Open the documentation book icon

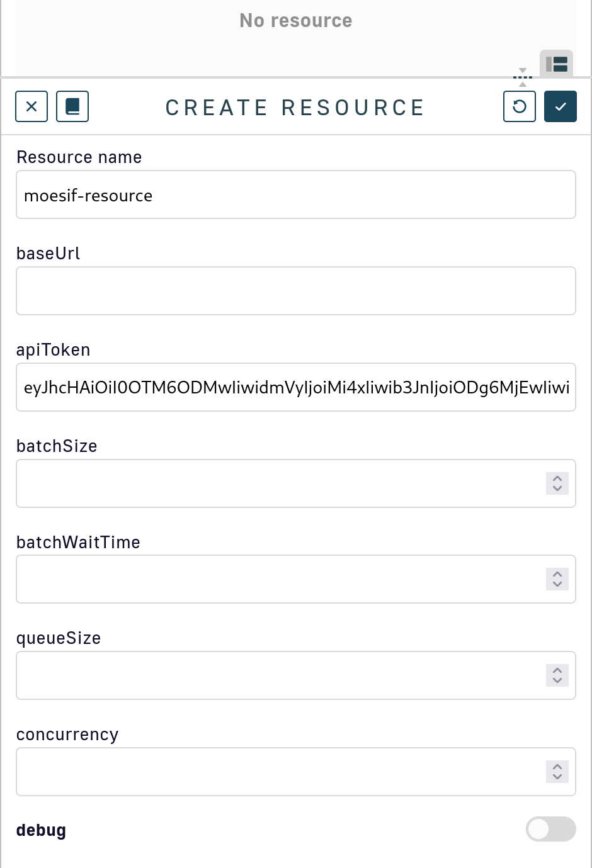coord(72,106)
